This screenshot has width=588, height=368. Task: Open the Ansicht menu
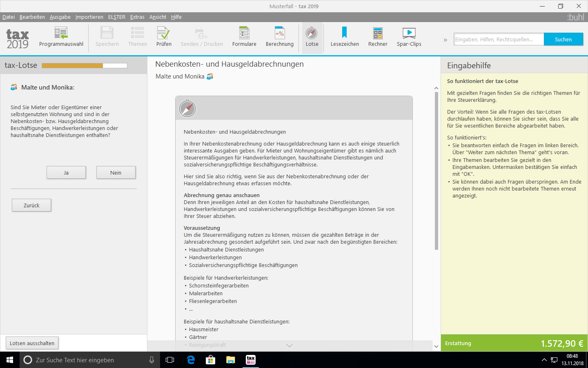[158, 17]
